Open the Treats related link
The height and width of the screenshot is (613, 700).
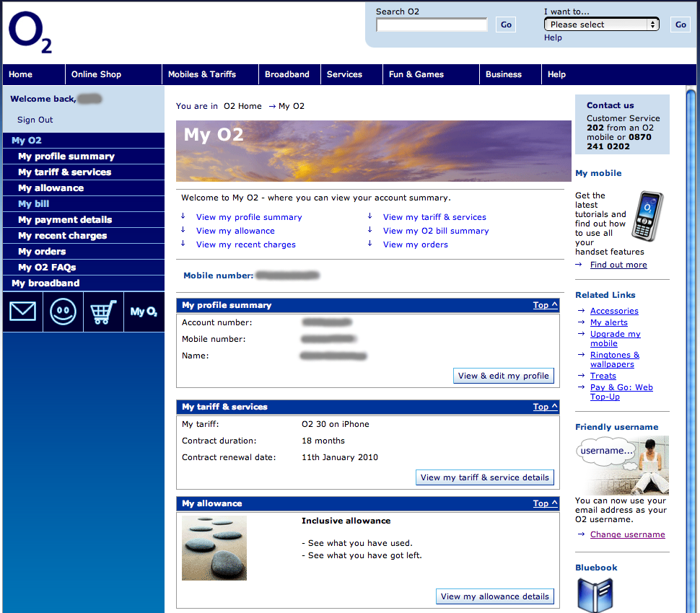click(603, 376)
